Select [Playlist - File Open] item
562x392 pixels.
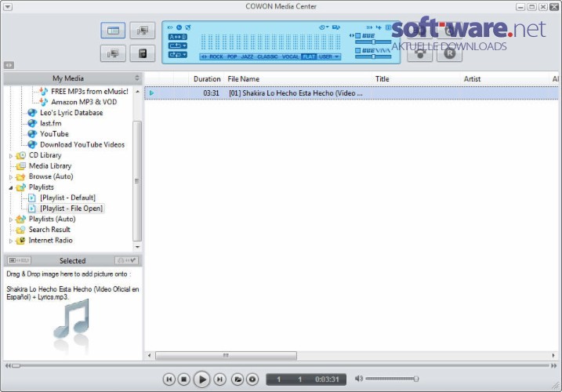click(x=71, y=209)
